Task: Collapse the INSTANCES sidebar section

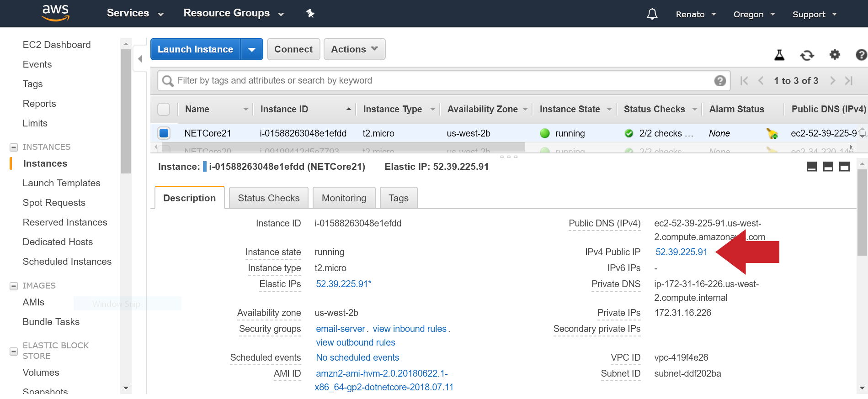Action: 14,147
